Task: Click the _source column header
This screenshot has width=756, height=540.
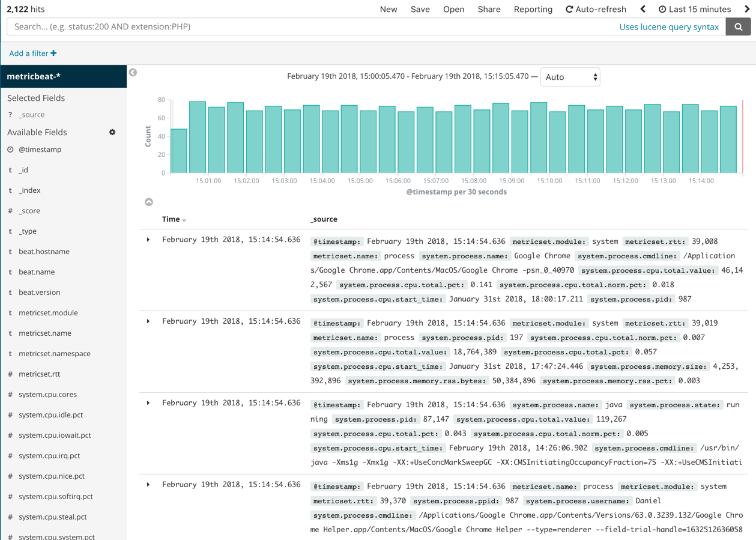Action: pos(324,219)
